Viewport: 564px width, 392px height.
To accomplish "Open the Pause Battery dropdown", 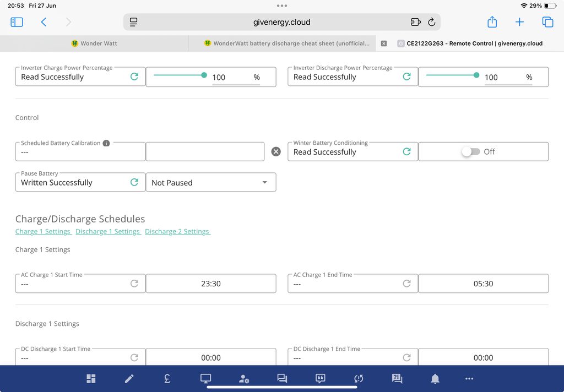I will (210, 183).
